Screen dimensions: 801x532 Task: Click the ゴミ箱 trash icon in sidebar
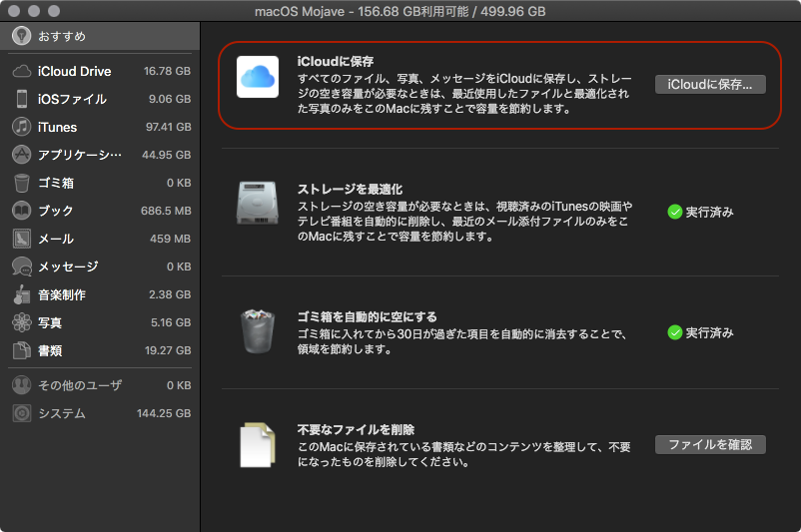point(21,183)
